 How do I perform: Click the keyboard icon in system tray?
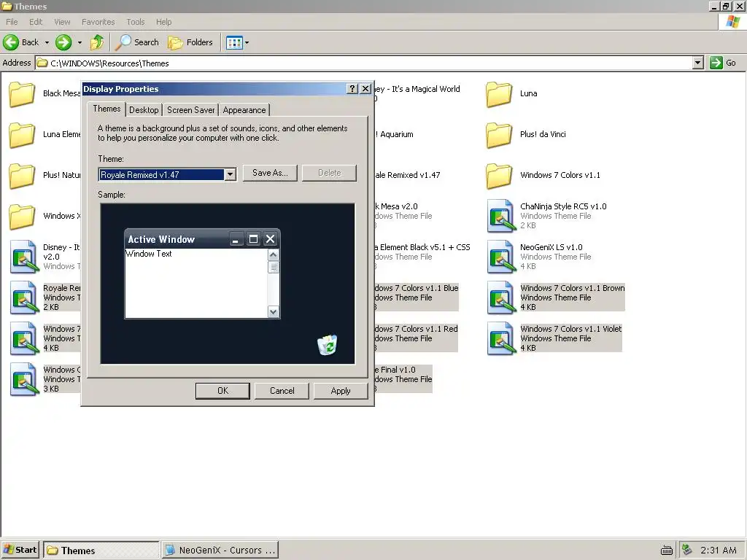(667, 551)
